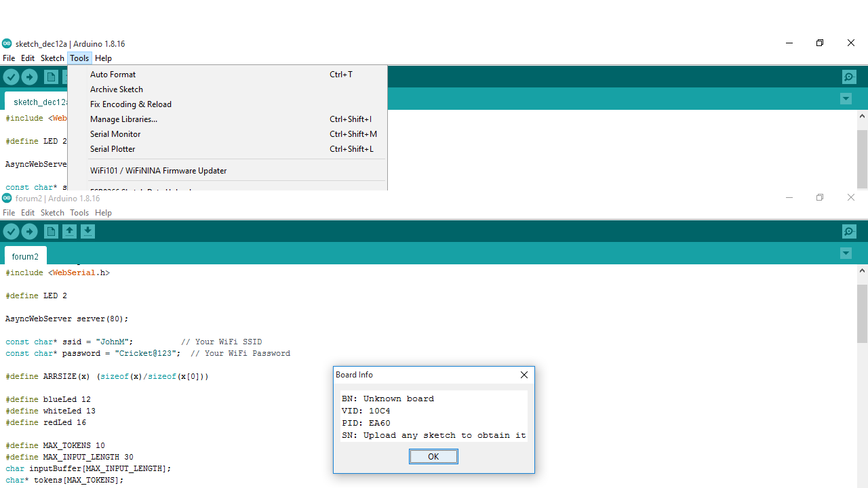Image resolution: width=868 pixels, height=488 pixels.
Task: Click the forum2 editor scrollbar
Action: [x=862, y=305]
